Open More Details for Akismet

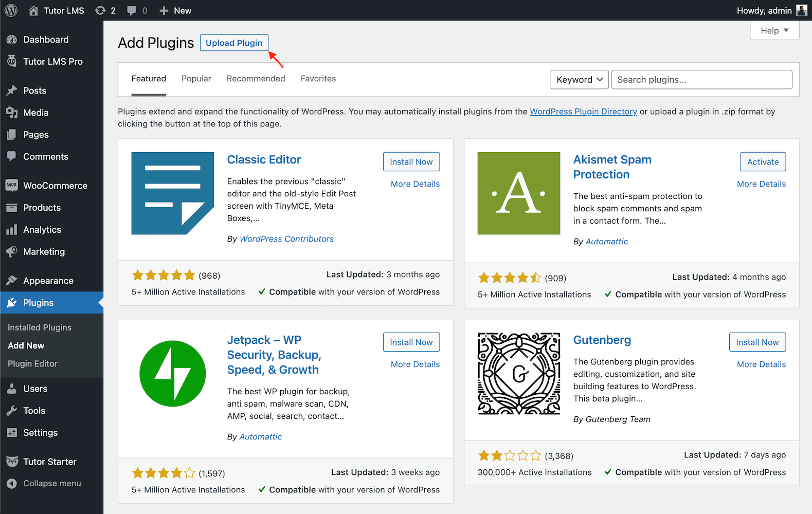(762, 184)
